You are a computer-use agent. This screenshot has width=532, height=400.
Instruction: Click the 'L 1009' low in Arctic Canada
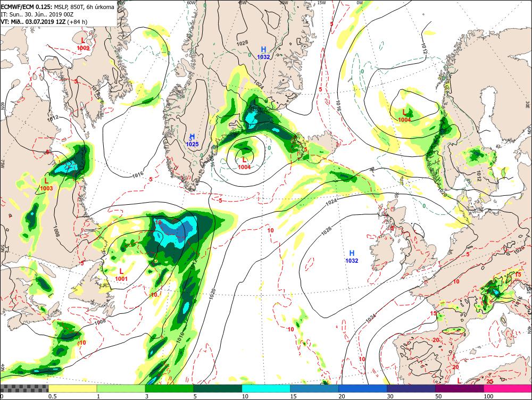(x=83, y=44)
